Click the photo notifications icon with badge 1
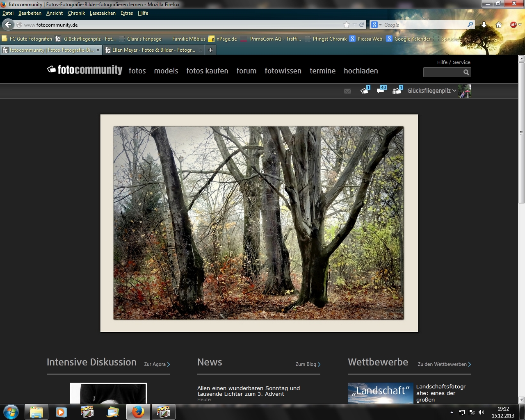This screenshot has width=525, height=420. pos(364,91)
